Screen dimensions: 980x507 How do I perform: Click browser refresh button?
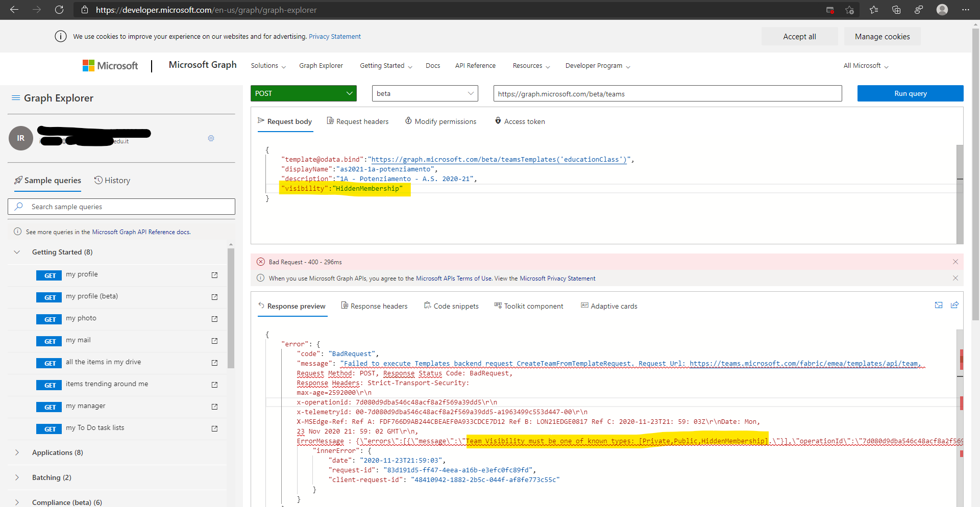pos(59,10)
